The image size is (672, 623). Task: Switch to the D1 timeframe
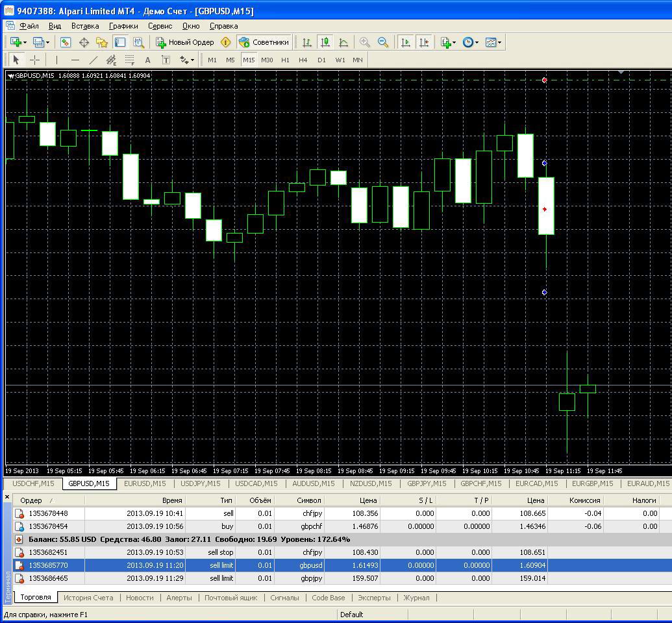tap(321, 60)
